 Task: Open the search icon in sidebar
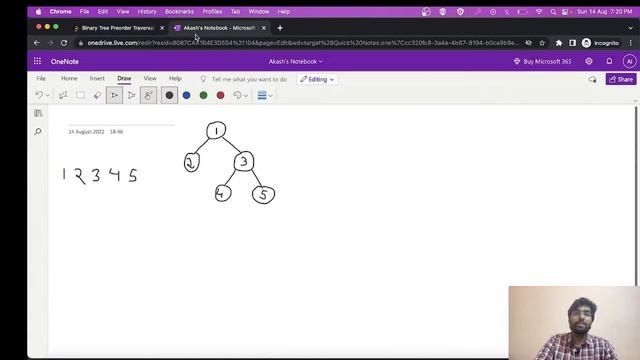click(38, 131)
